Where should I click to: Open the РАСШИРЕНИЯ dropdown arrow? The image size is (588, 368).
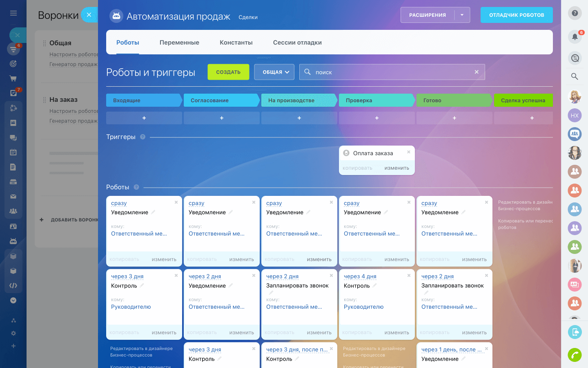point(462,14)
